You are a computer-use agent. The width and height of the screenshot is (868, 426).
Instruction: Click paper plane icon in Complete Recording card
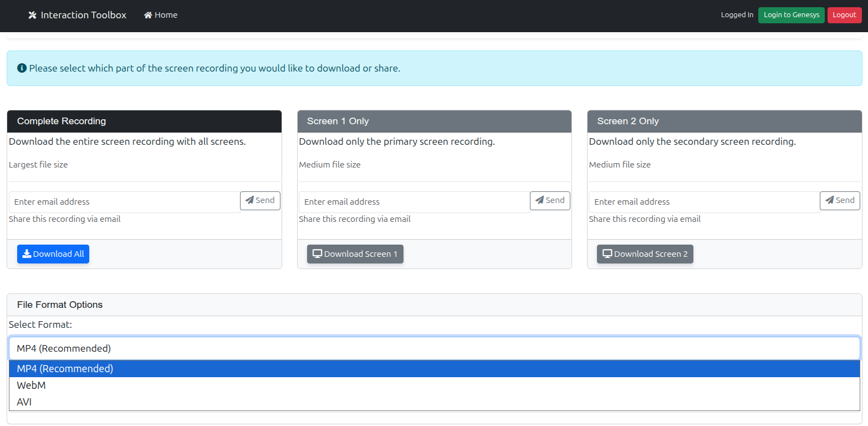coord(250,200)
